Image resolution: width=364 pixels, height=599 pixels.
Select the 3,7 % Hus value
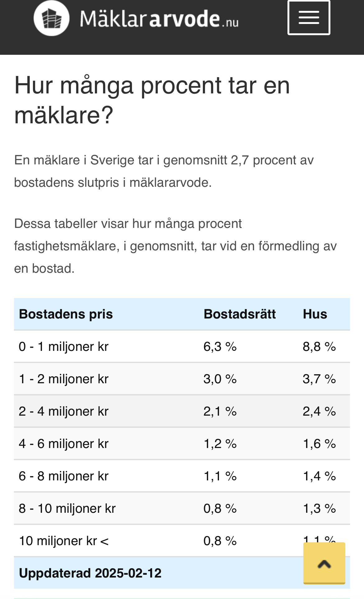pos(319,379)
